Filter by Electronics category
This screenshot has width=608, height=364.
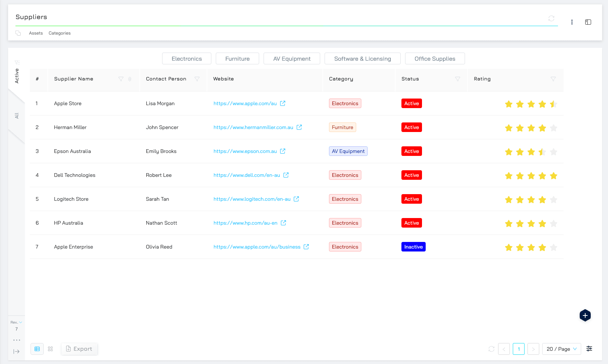click(187, 58)
